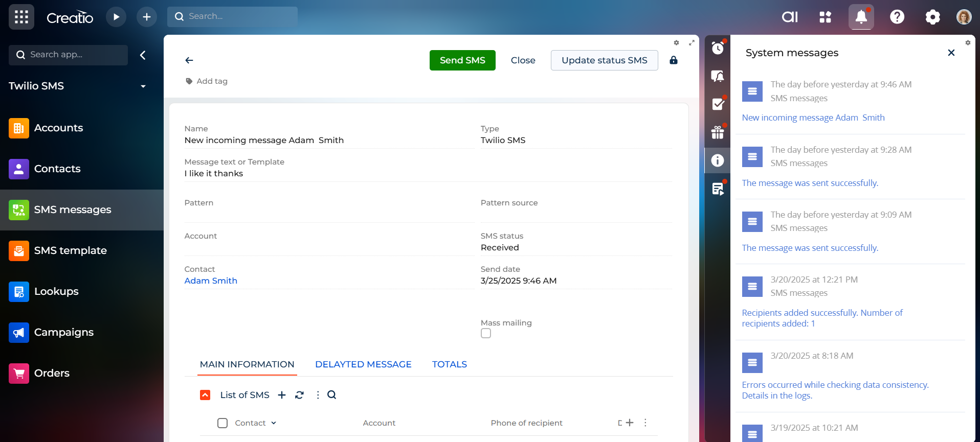Add a new record to List of SMS
Image resolution: width=980 pixels, height=442 pixels.
[282, 395]
